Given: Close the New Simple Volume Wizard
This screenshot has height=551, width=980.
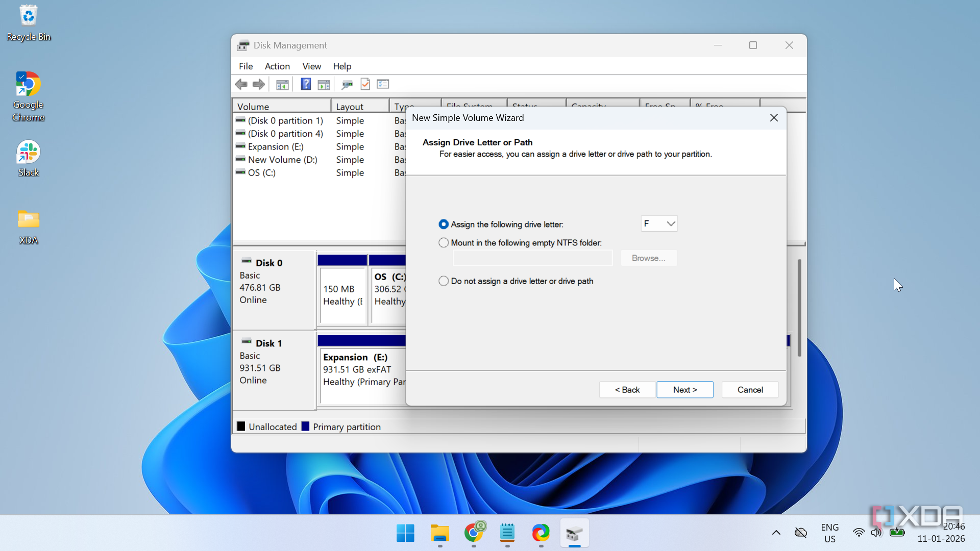Looking at the screenshot, I should pyautogui.click(x=774, y=118).
